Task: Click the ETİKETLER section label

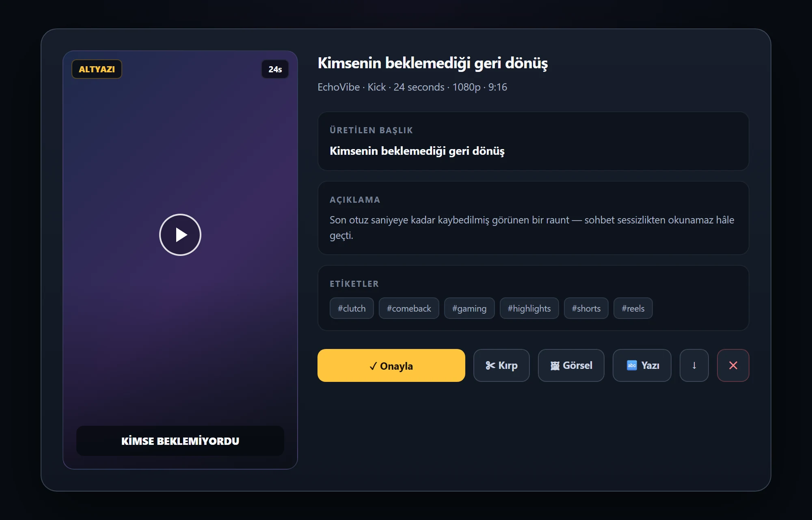Action: pos(354,284)
